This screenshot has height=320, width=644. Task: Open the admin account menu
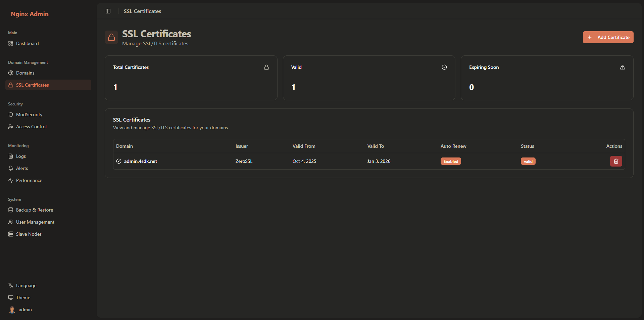[x=25, y=310]
